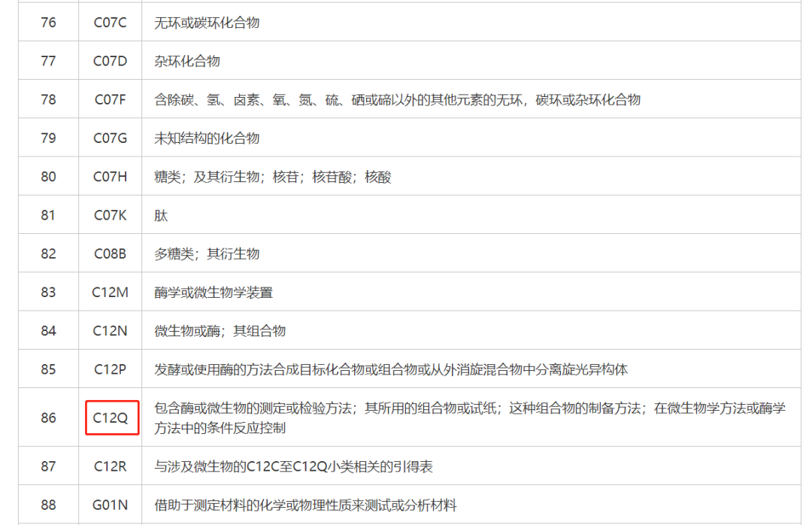812x525 pixels.
Task: Click the description text 杂环化合物
Action: click(187, 61)
